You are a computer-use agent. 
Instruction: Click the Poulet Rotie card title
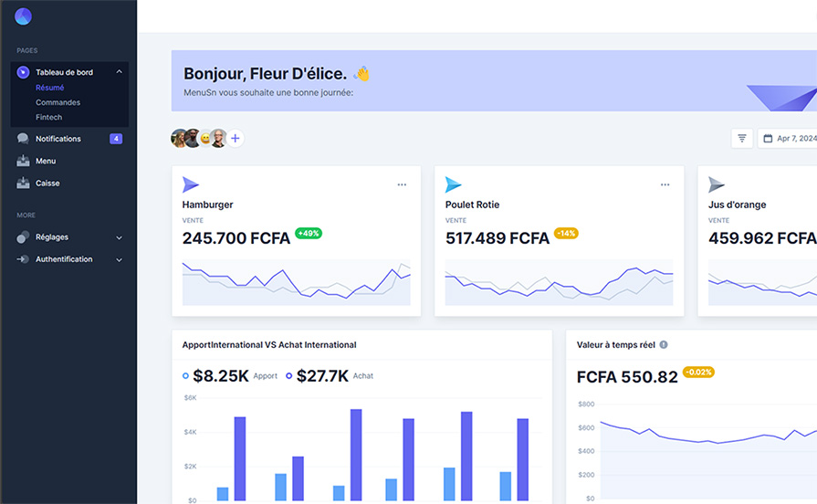tap(472, 205)
